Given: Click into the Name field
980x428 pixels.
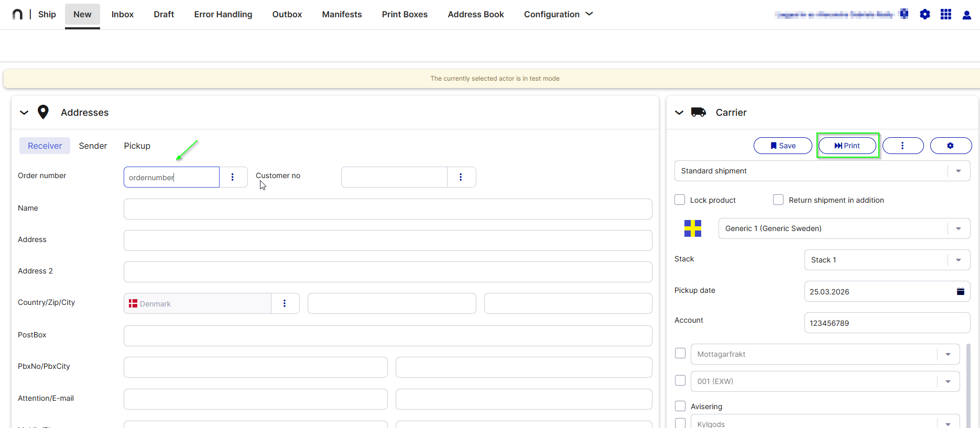Looking at the screenshot, I should pyautogui.click(x=388, y=209).
